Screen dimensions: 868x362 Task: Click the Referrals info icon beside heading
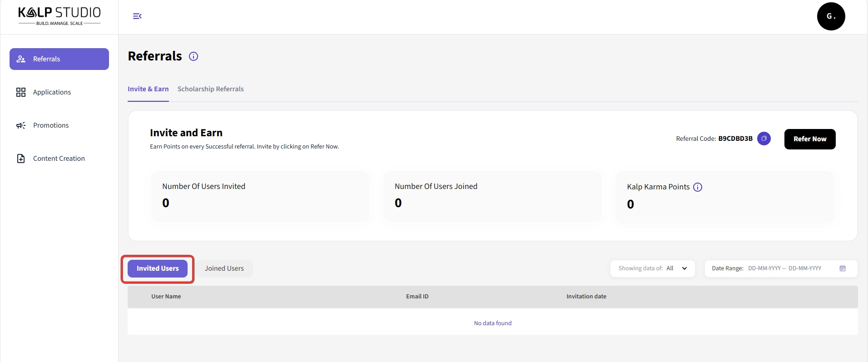pyautogui.click(x=193, y=56)
